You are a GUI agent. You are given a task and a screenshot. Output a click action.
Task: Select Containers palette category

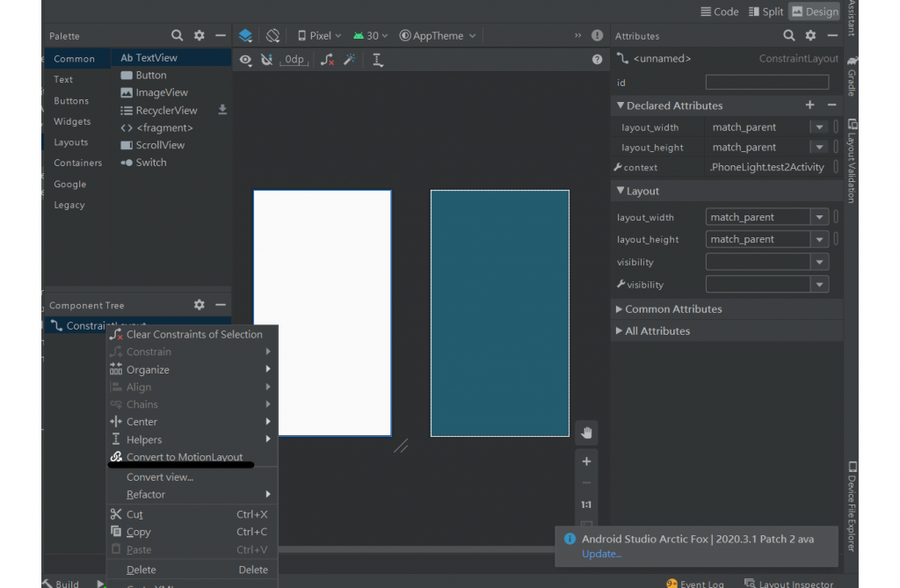point(77,163)
